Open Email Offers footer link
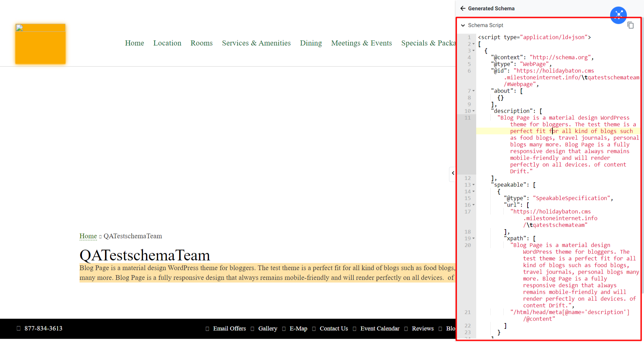This screenshot has width=644, height=342. (230, 329)
